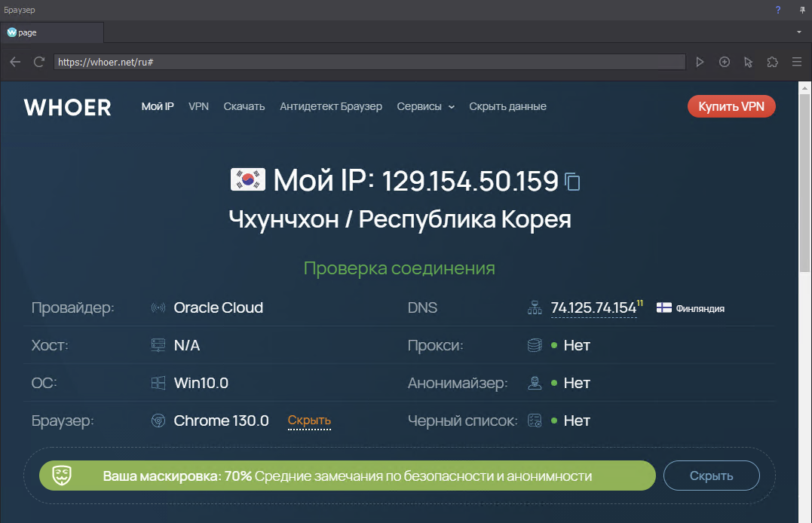Open the VPN nav item
The width and height of the screenshot is (812, 523).
tap(198, 107)
